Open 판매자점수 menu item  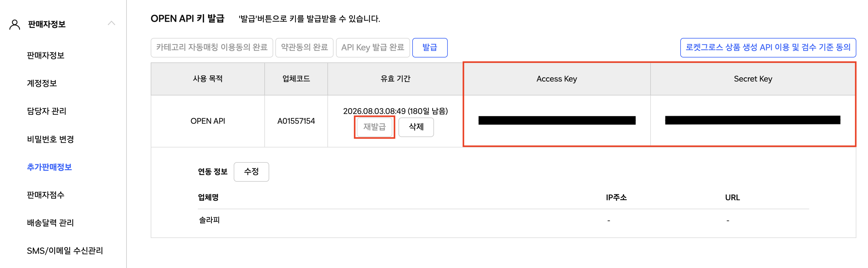point(46,195)
